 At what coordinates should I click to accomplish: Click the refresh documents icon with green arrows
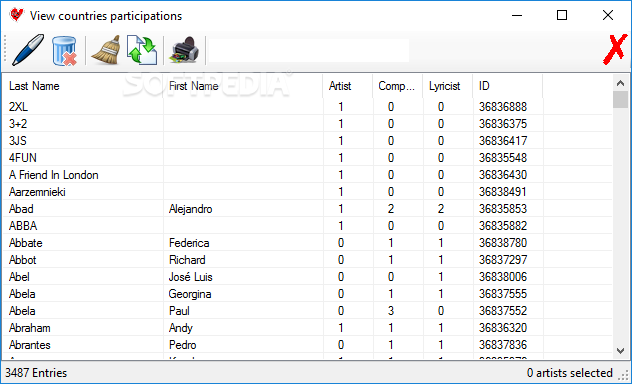[x=142, y=50]
